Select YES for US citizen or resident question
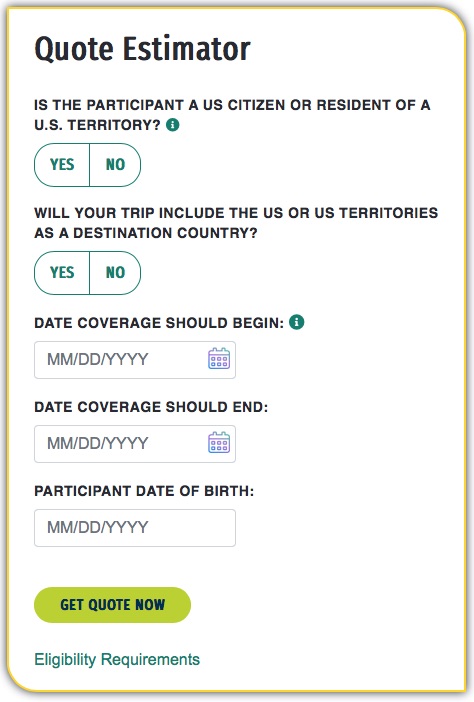The image size is (474, 702). click(62, 164)
